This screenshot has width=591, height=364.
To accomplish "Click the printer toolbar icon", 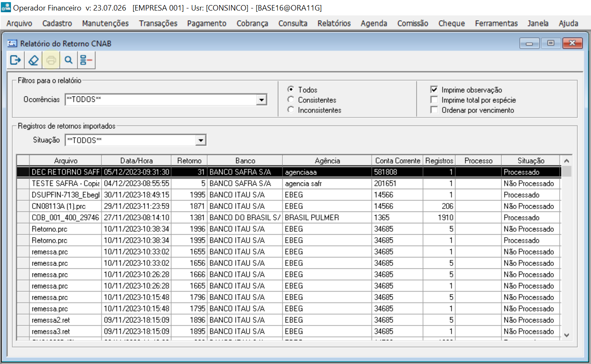I will [x=51, y=60].
